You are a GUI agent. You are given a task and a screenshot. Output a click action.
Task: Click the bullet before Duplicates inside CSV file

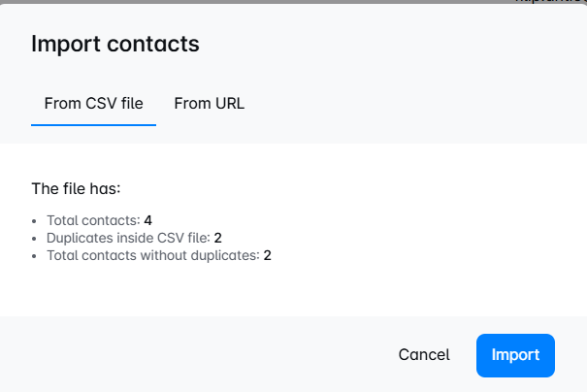pyautogui.click(x=36, y=238)
